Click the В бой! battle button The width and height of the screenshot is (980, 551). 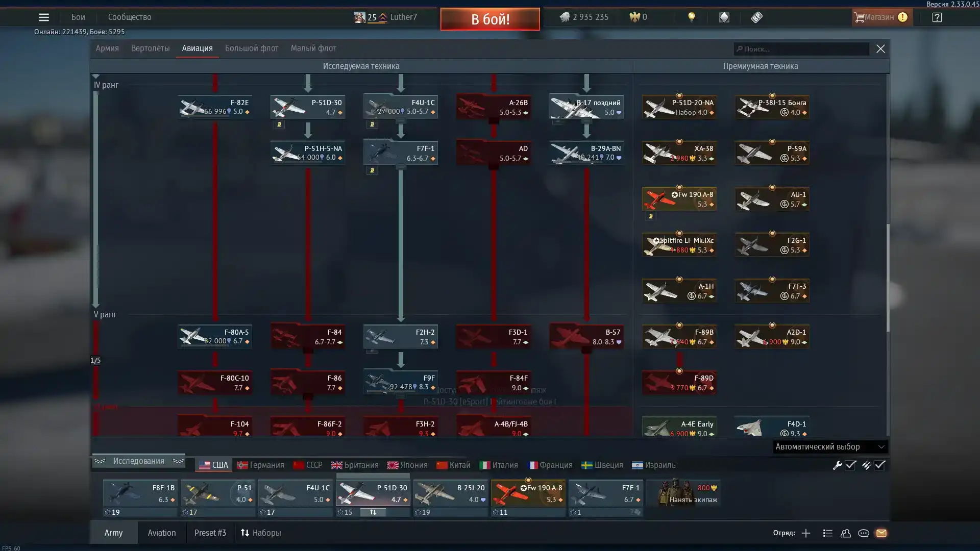coord(490,19)
